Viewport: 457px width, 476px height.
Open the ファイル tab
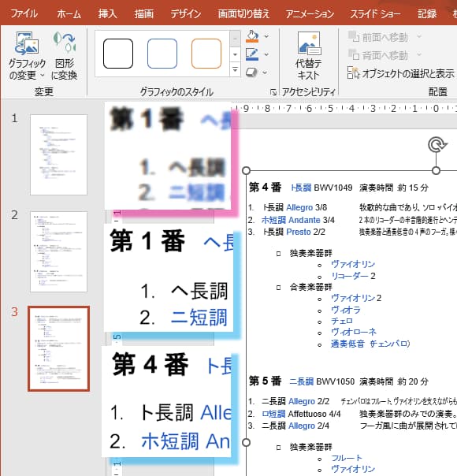coord(24,13)
